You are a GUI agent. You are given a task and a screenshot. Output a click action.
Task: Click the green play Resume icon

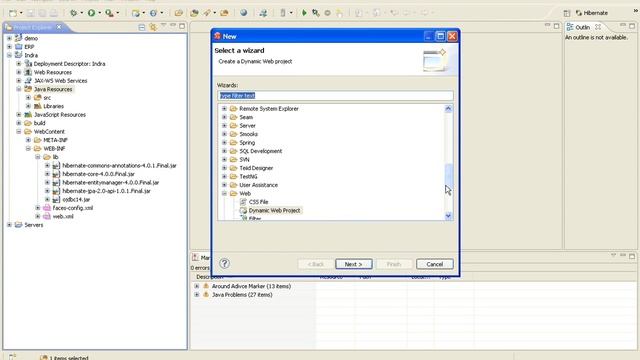pos(304,13)
